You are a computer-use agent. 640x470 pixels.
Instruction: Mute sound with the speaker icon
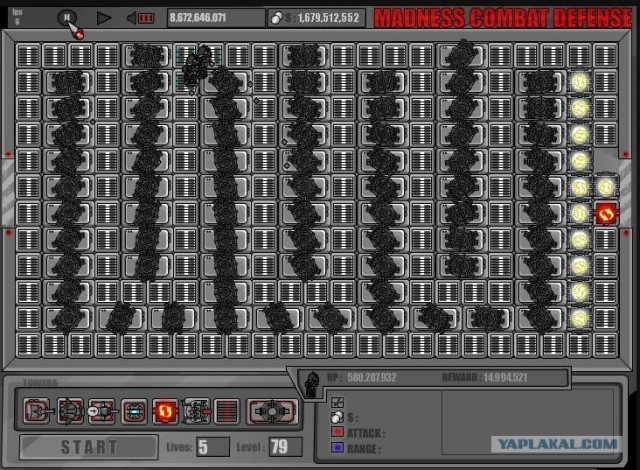pyautogui.click(x=131, y=18)
